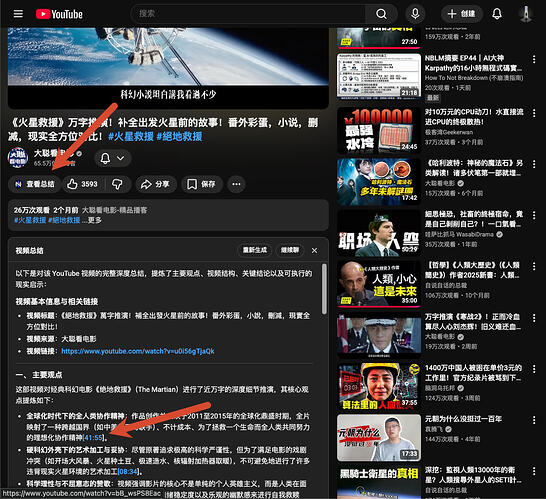Open 哈利波特 神秘的魔法石 video title
This screenshot has height=499, width=546.
click(x=474, y=168)
